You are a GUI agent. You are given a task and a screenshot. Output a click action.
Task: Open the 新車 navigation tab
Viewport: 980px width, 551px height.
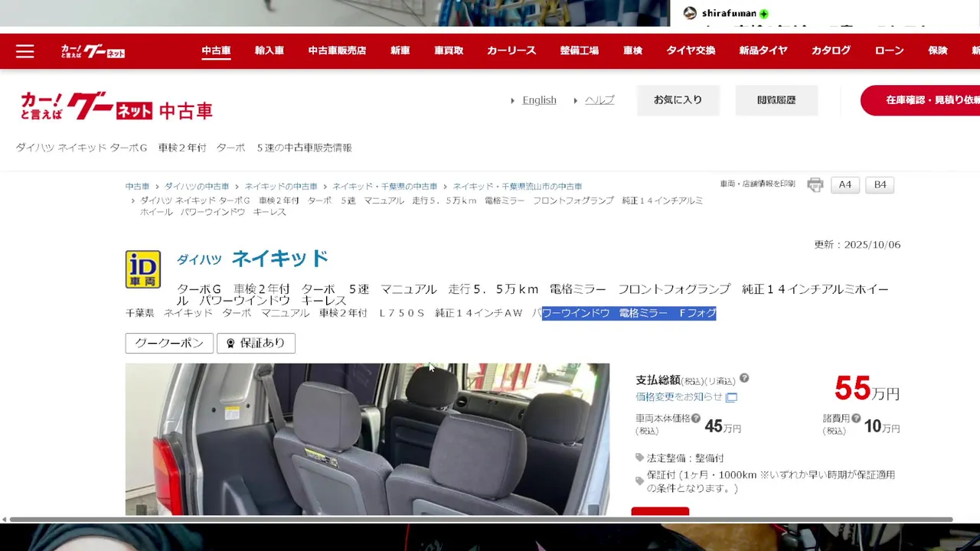pyautogui.click(x=400, y=51)
